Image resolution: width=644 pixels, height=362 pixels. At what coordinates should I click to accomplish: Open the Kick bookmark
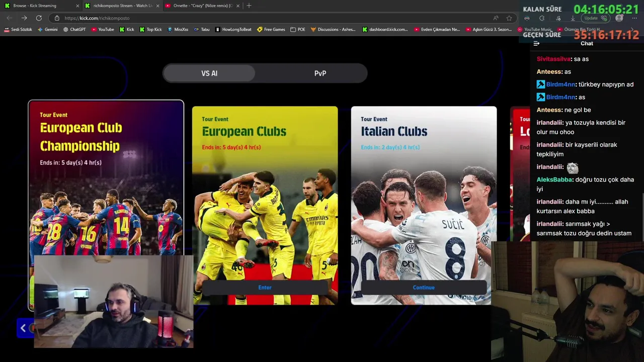[127, 30]
